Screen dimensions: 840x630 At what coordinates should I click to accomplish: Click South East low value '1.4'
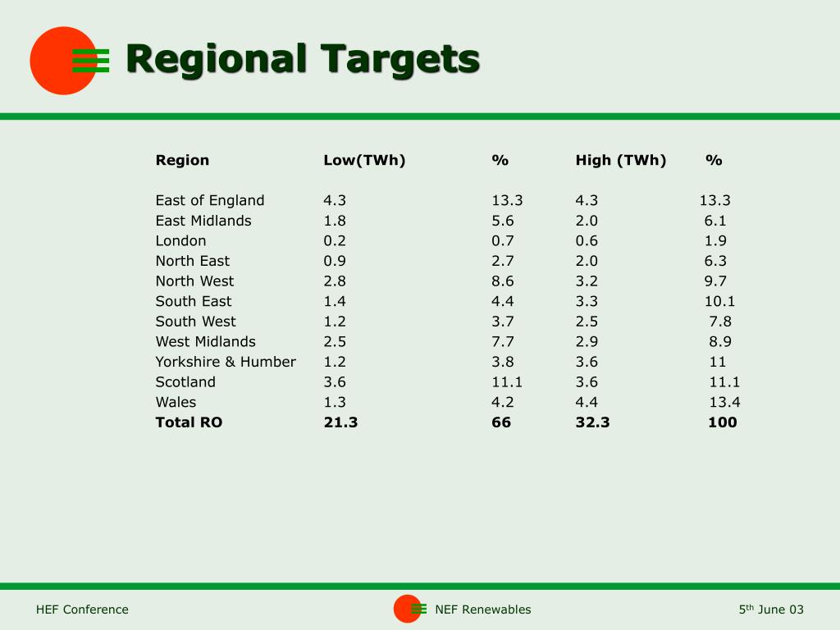point(335,301)
